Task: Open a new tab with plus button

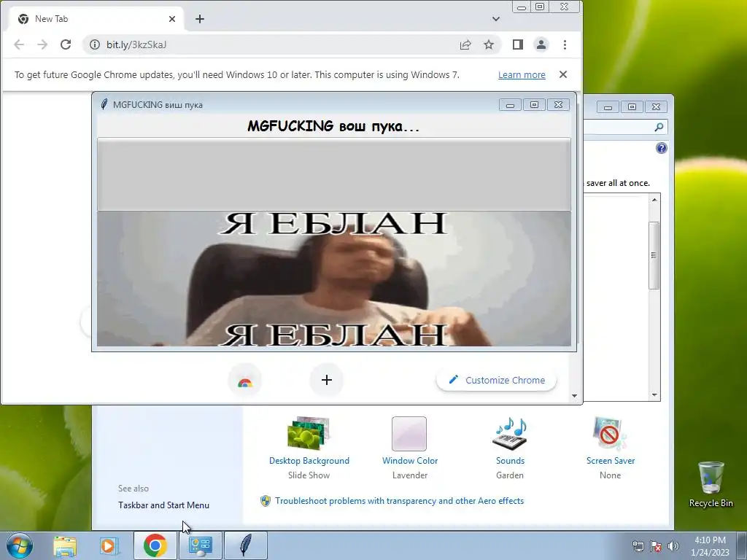Action: [x=200, y=19]
